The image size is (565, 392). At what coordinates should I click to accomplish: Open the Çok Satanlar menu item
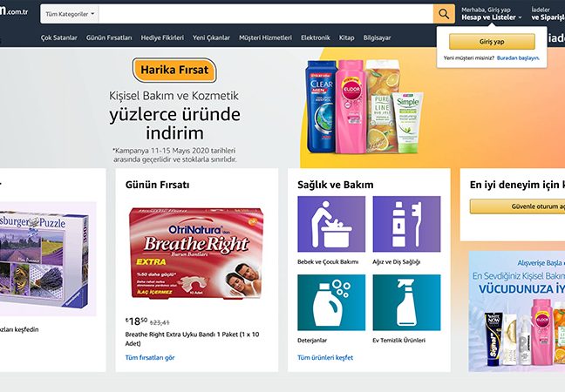[58, 37]
